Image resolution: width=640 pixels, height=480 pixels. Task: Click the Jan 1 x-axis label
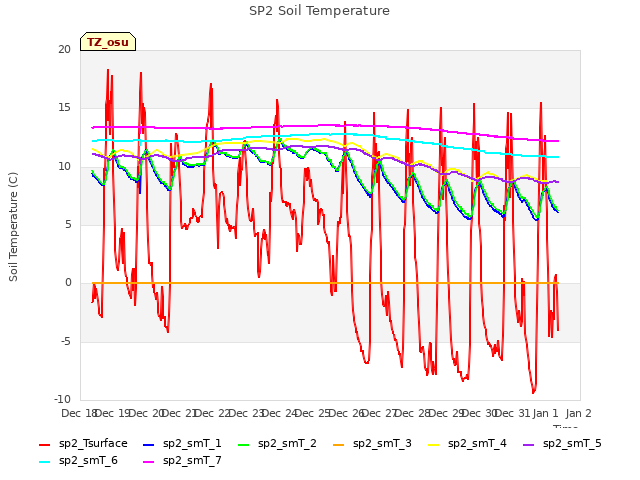546,413
